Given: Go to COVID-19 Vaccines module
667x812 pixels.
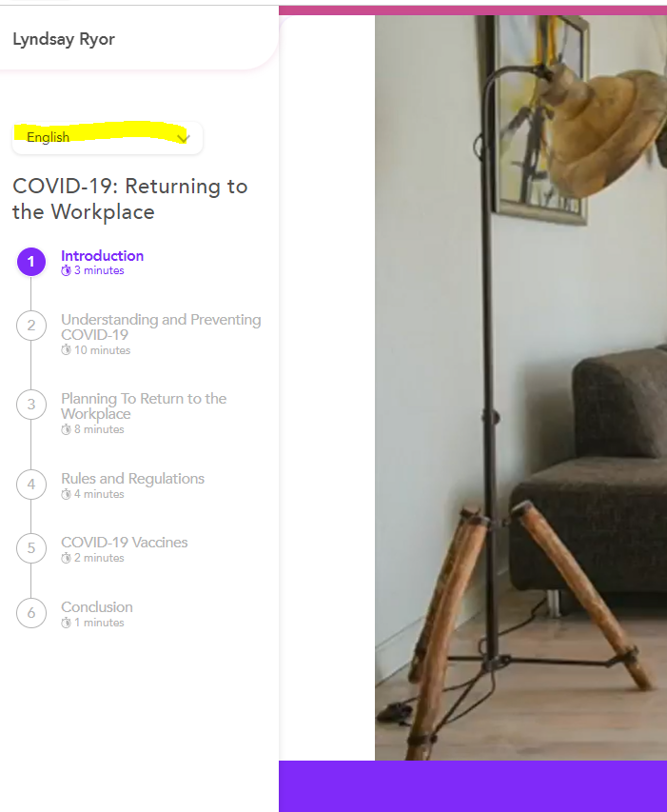Looking at the screenshot, I should [x=125, y=543].
